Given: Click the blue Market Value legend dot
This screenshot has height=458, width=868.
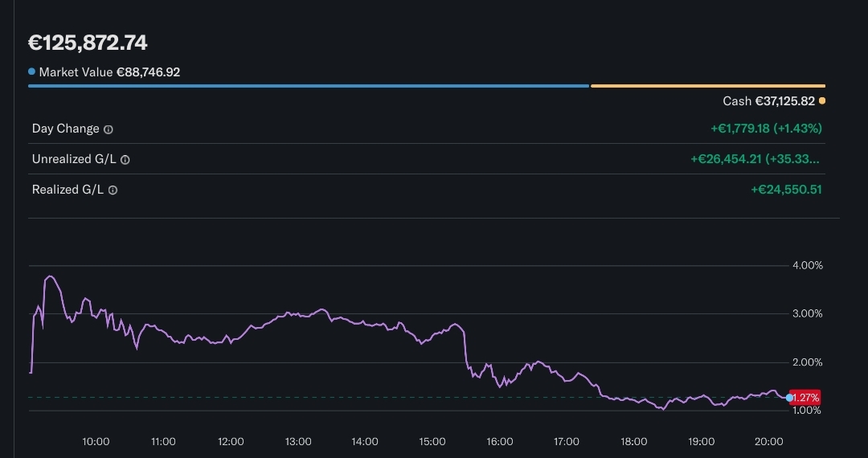Looking at the screenshot, I should pos(31,72).
